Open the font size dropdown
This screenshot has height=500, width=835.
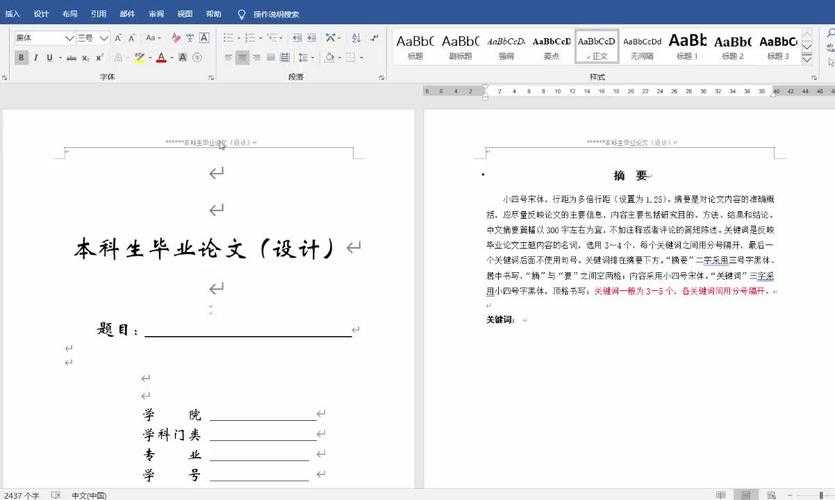[x=104, y=38]
